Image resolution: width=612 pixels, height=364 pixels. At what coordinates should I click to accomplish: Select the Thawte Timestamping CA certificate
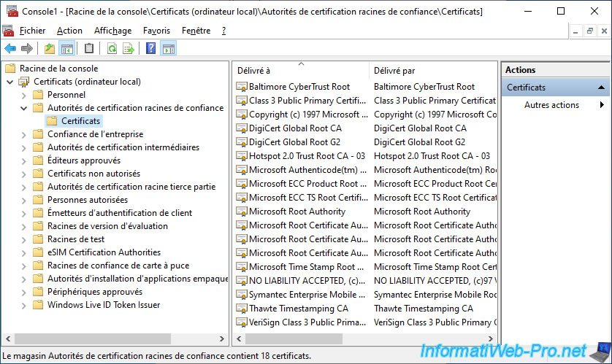[x=298, y=309]
